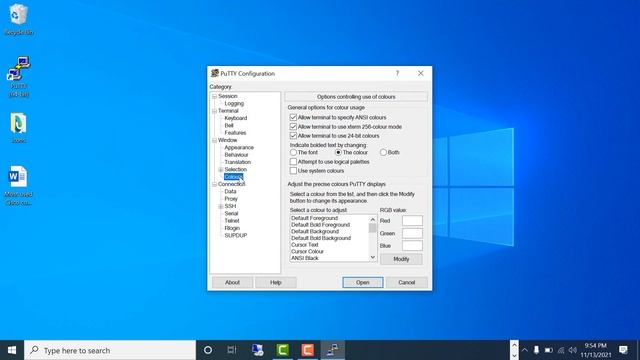Image resolution: width=640 pixels, height=360 pixels.
Task: Click the About button
Action: click(232, 282)
